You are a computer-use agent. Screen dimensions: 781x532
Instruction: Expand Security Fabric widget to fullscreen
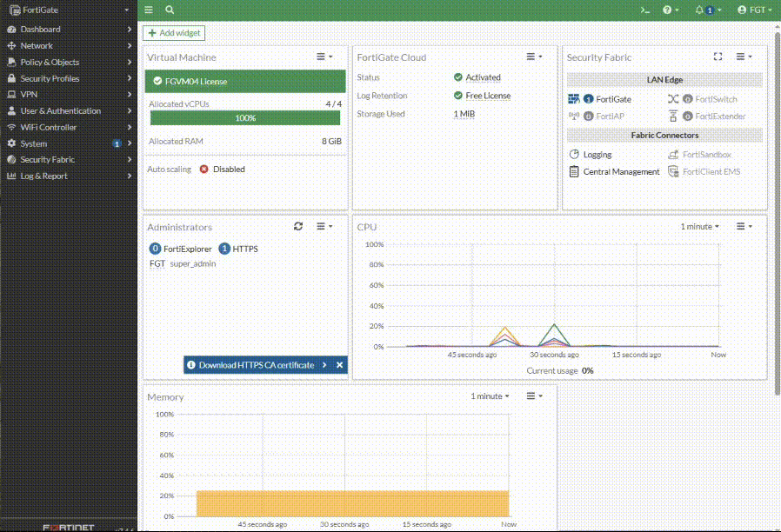pyautogui.click(x=718, y=57)
